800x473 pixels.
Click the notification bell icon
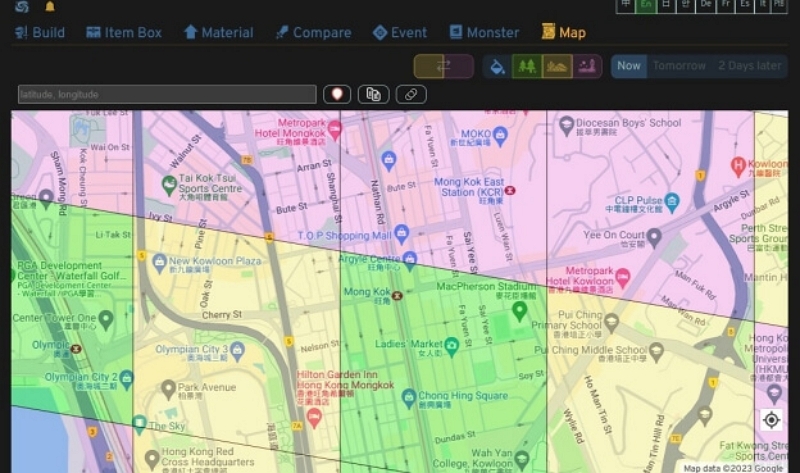pos(50,7)
